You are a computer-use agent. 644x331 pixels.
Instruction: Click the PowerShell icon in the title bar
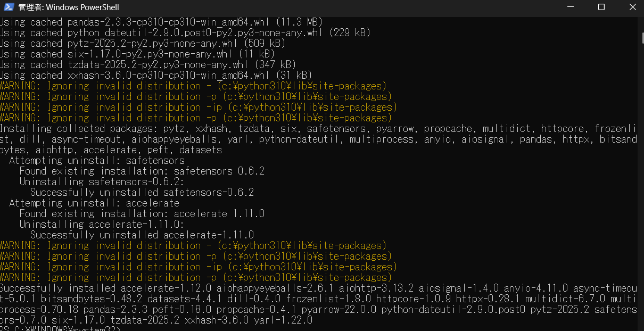[7, 7]
